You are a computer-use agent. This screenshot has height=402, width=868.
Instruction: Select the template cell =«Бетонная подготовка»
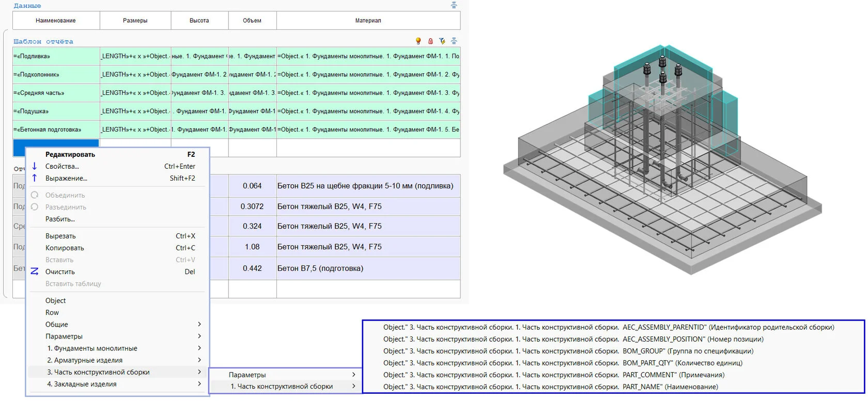56,130
